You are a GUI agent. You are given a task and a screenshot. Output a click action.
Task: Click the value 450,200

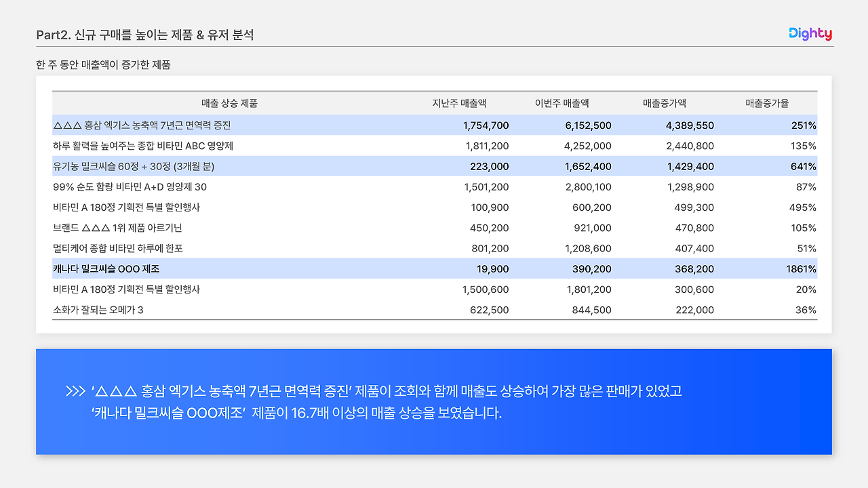[490, 228]
